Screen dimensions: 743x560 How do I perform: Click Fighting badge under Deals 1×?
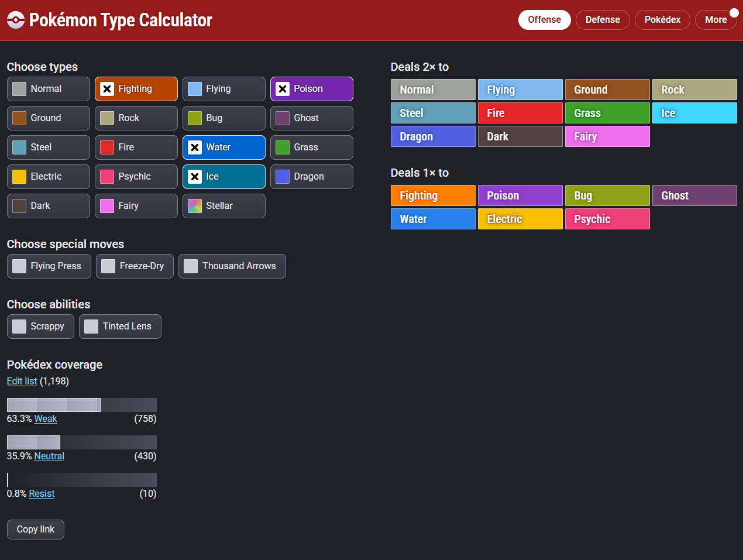coord(433,195)
